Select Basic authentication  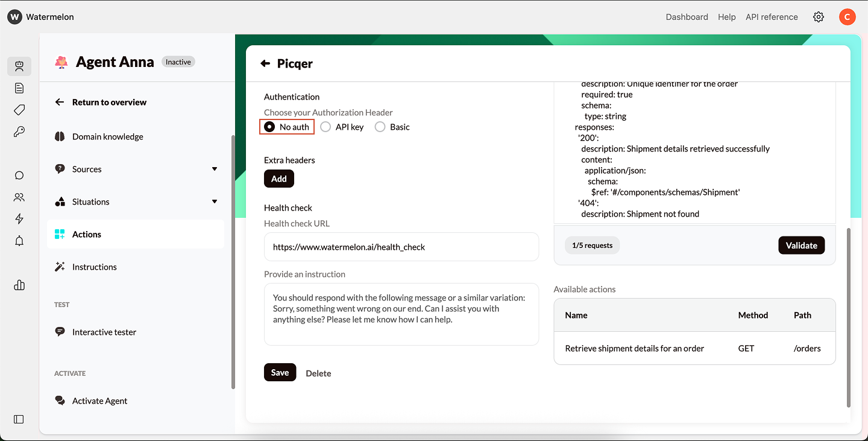point(380,127)
